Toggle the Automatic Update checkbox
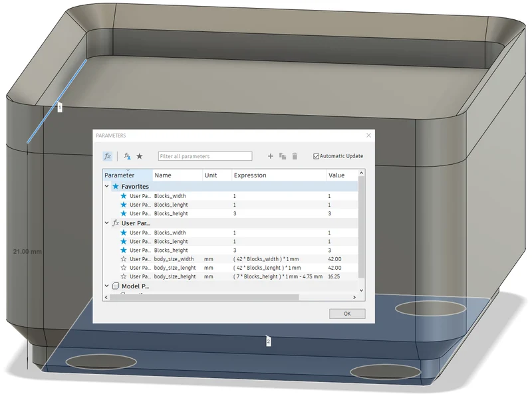This screenshot has width=532, height=394. click(317, 156)
